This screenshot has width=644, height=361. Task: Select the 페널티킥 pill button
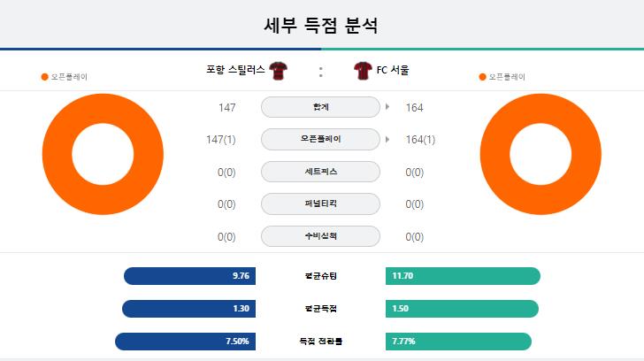click(320, 204)
